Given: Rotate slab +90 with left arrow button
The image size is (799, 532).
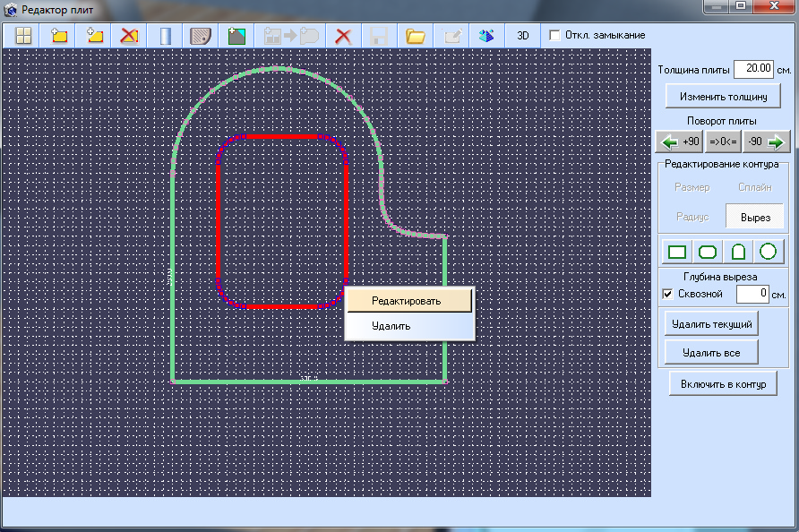Looking at the screenshot, I should click(x=680, y=142).
